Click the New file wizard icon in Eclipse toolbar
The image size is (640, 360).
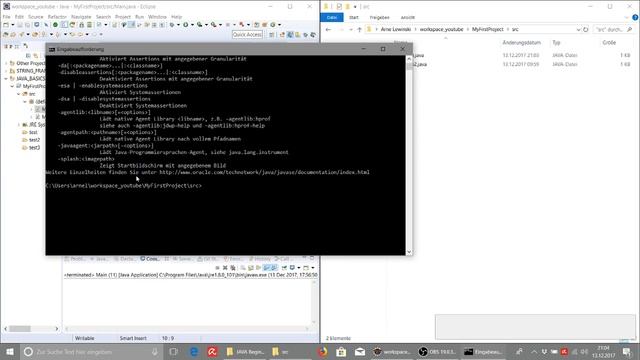(x=6, y=25)
